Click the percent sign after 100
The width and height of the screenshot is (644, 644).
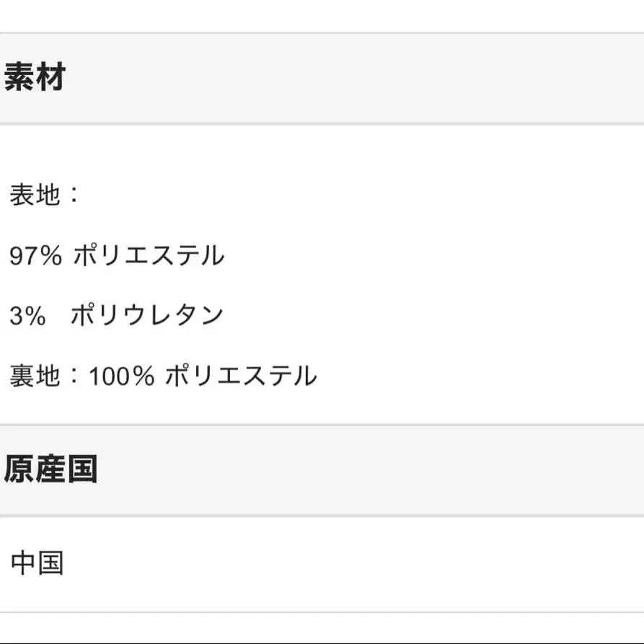click(144, 376)
